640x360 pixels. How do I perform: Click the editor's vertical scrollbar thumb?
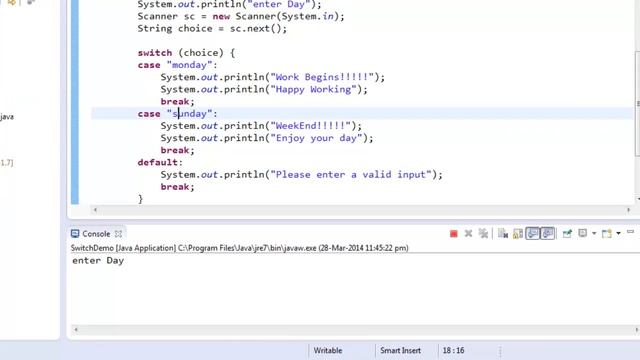[x=637, y=103]
